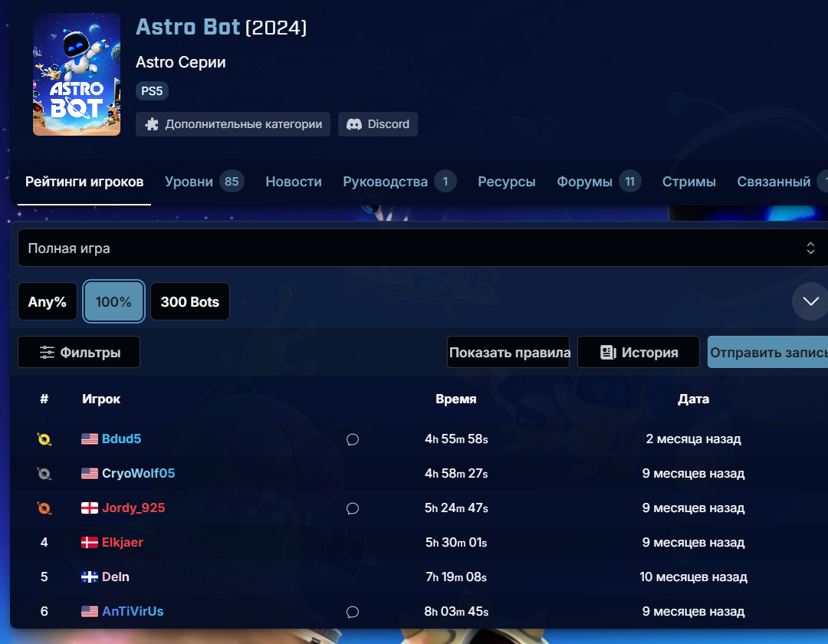Open the 7h 19m 08s run
The width and height of the screenshot is (828, 644).
pyautogui.click(x=456, y=577)
